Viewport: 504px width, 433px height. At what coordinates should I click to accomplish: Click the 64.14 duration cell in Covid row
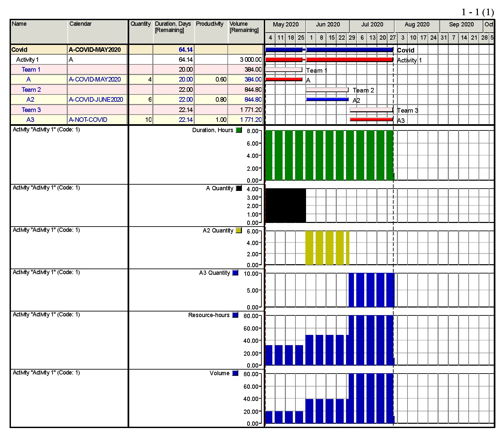click(x=174, y=50)
